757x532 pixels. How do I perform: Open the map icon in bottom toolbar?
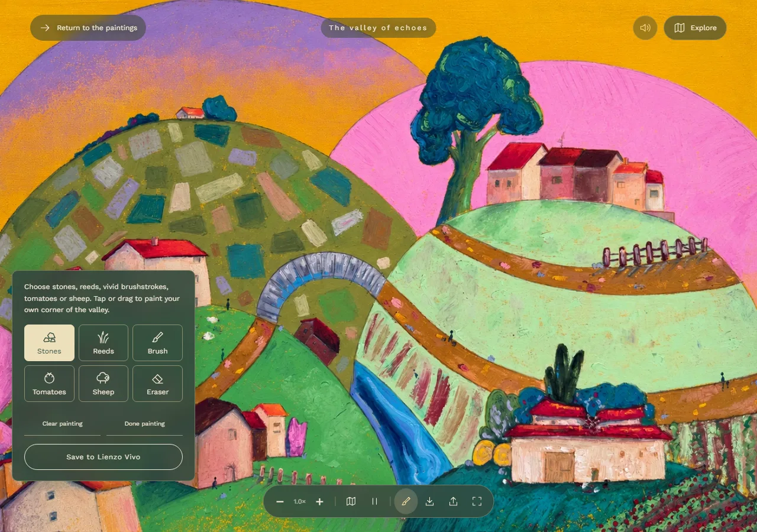point(351,501)
